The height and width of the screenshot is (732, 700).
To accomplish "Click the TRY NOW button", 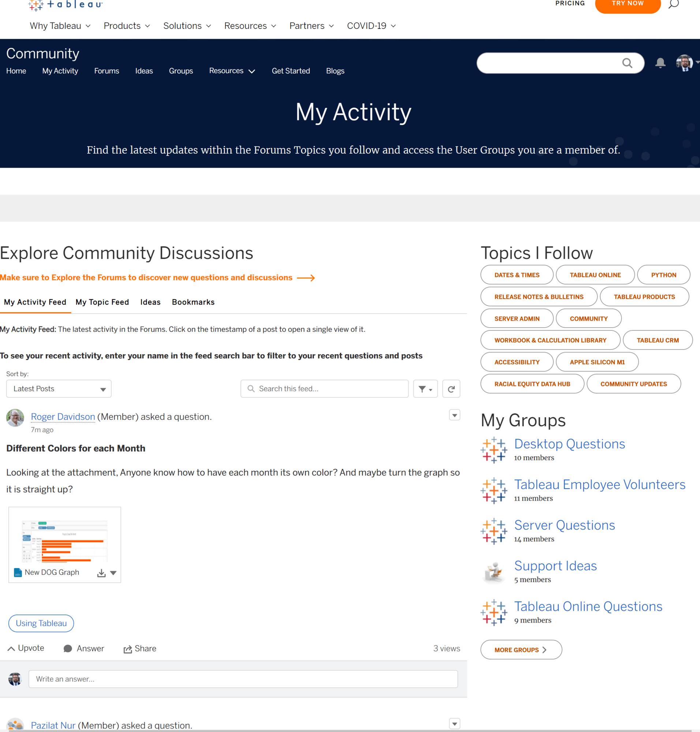I will click(628, 3).
